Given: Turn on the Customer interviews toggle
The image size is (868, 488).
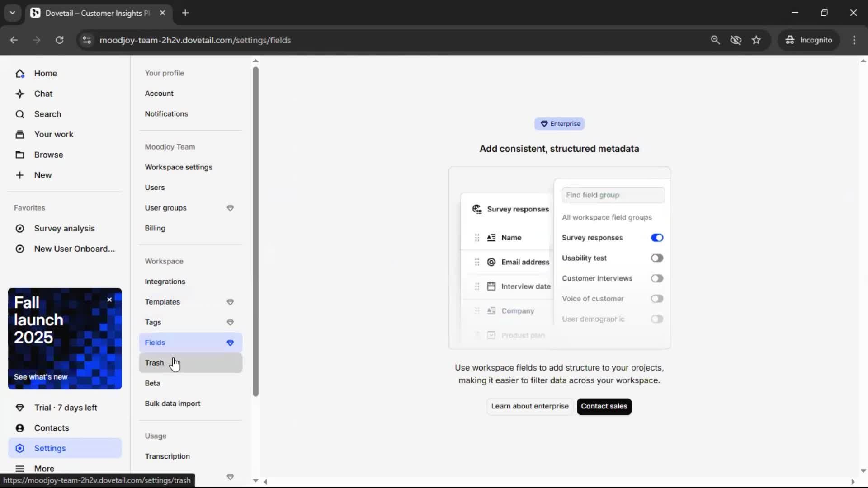Looking at the screenshot, I should pos(657,278).
